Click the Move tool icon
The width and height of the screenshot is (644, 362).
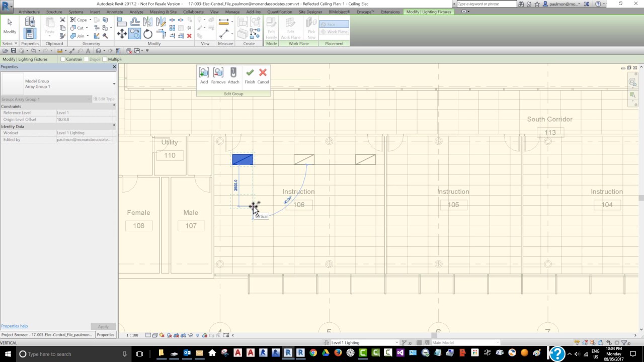[x=122, y=34]
